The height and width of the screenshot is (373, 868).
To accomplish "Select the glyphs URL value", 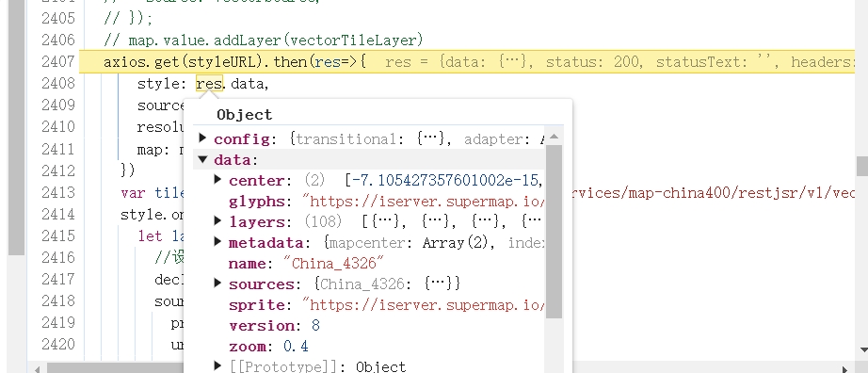I will tap(424, 201).
